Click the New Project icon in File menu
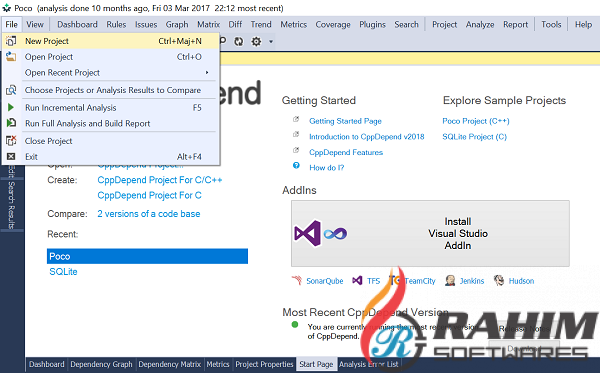Viewport: 600px width, 373px height. (x=11, y=41)
